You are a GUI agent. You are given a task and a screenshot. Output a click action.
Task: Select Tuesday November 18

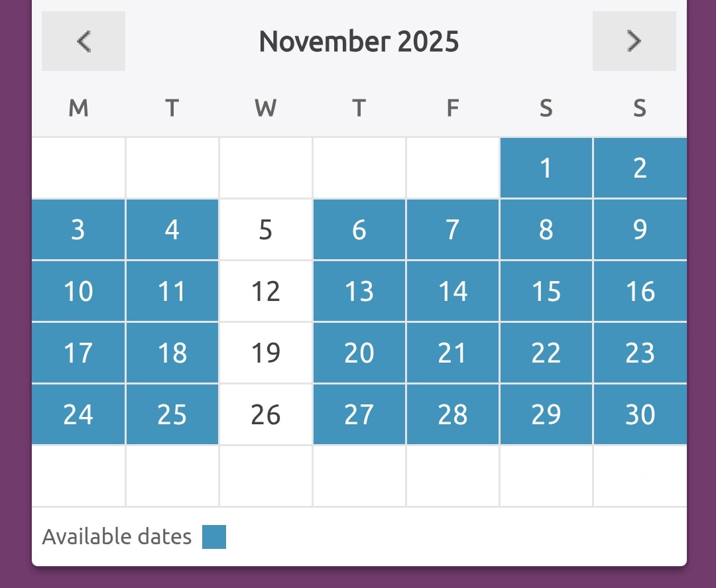click(x=172, y=353)
